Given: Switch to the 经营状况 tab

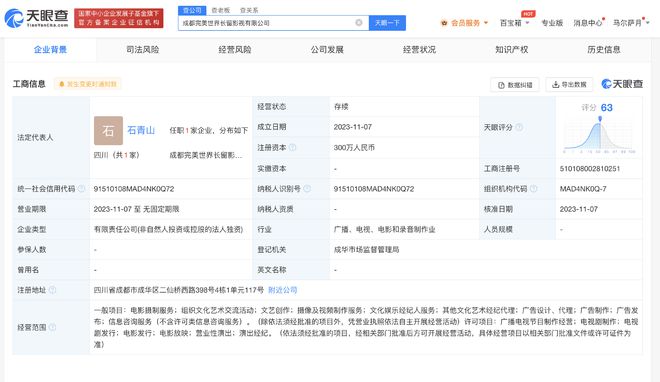Looking at the screenshot, I should [419, 50].
